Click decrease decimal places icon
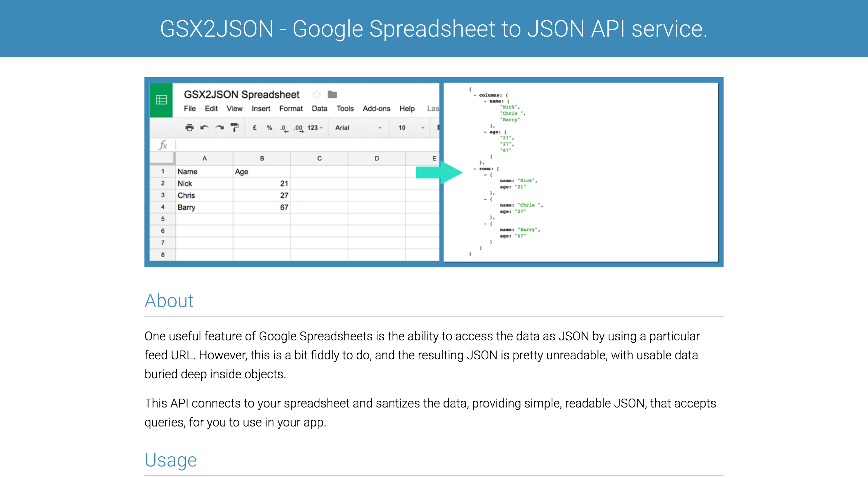The width and height of the screenshot is (868, 478). pos(283,128)
